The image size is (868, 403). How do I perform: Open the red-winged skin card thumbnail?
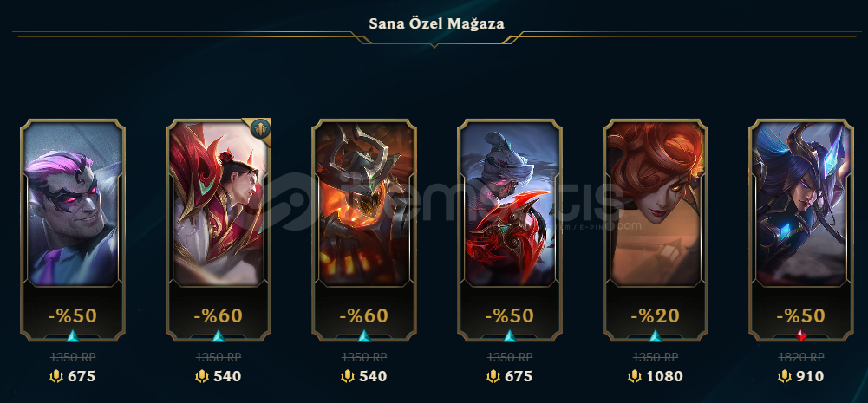click(x=219, y=204)
